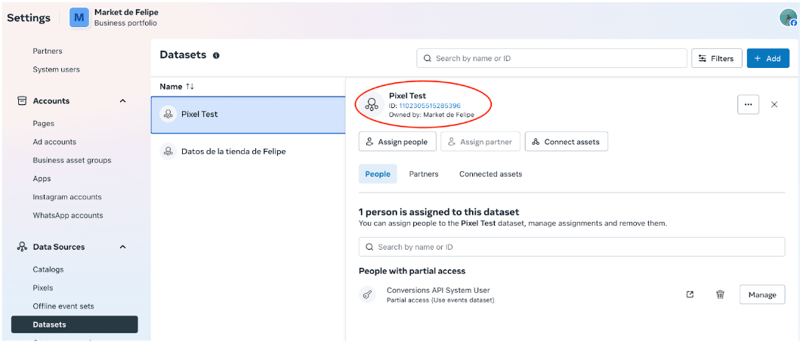Collapse the Accounts section chevron

point(122,101)
